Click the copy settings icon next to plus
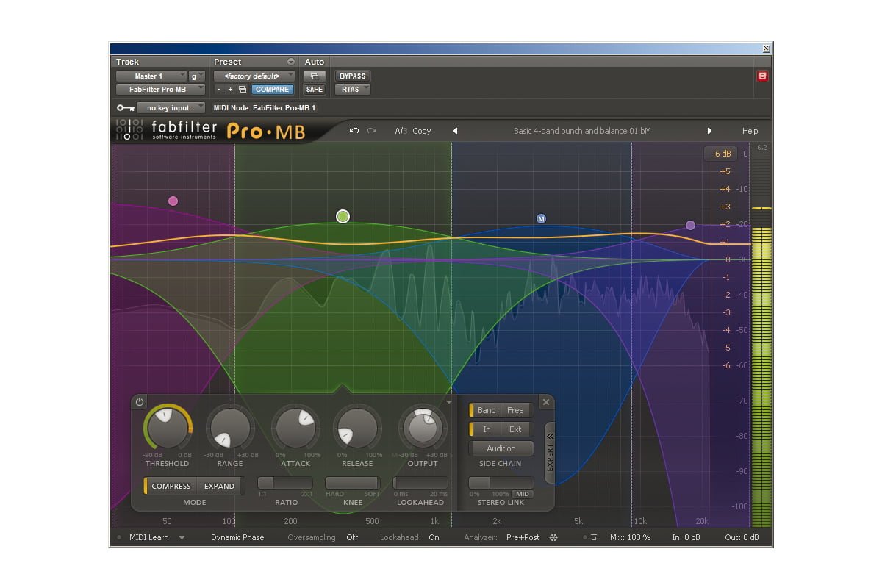The width and height of the screenshot is (882, 588). [243, 89]
